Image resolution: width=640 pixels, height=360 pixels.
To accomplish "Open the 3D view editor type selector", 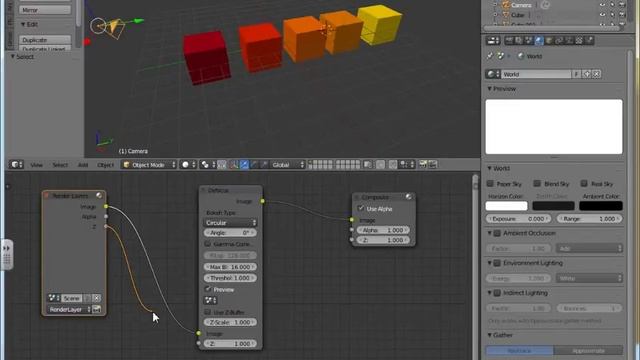I will 16,164.
